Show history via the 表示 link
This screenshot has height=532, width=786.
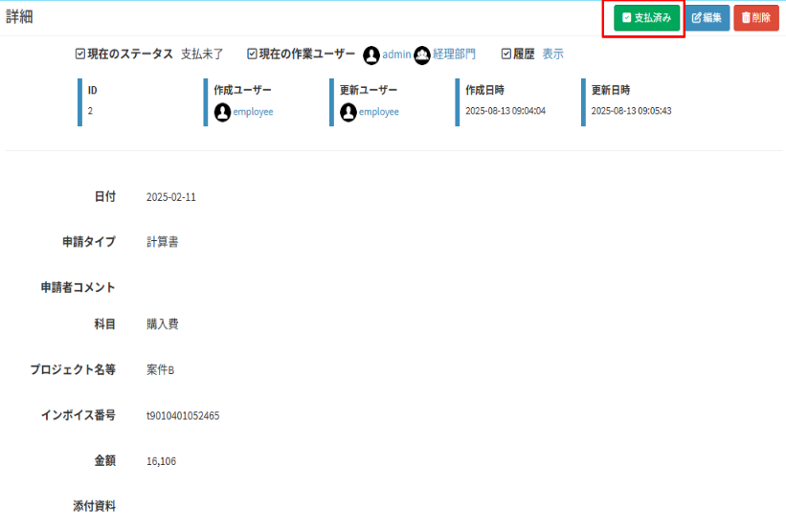pos(553,55)
